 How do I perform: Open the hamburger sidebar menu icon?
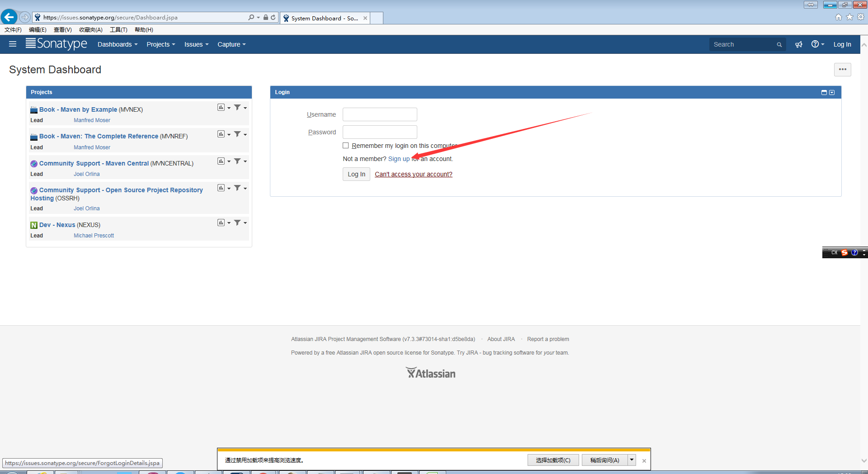coord(13,44)
